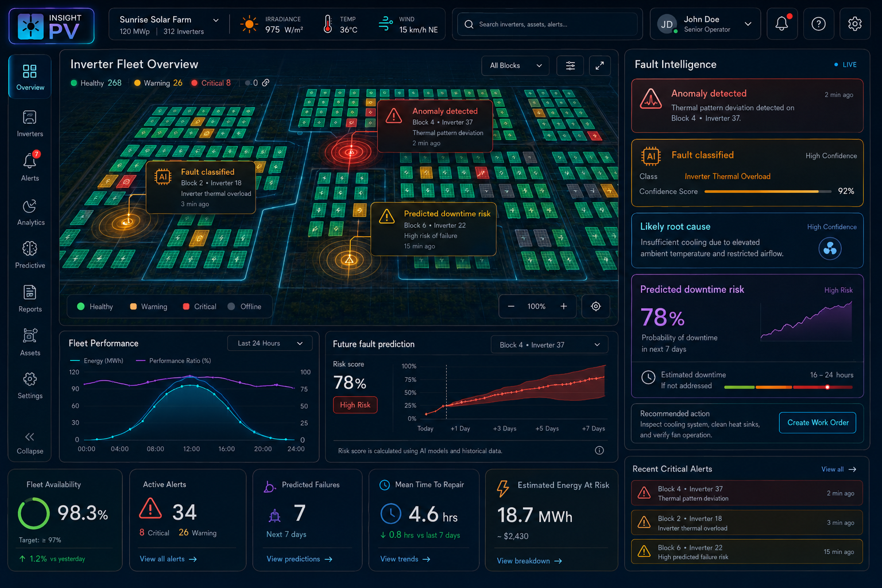Click the High Risk badge
Viewport: 882px width, 588px height.
coord(355,405)
